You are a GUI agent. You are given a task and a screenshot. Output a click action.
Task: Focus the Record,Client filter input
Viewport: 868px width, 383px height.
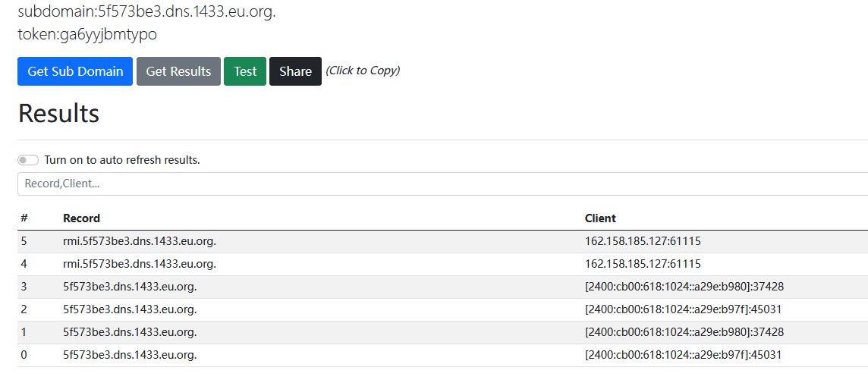click(x=440, y=184)
